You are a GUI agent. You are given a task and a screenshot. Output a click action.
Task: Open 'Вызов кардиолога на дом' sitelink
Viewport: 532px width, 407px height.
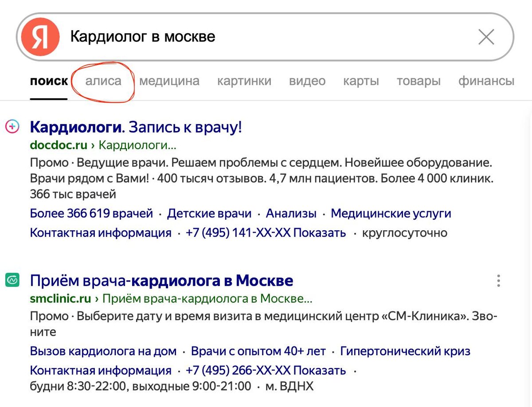pyautogui.click(x=103, y=352)
